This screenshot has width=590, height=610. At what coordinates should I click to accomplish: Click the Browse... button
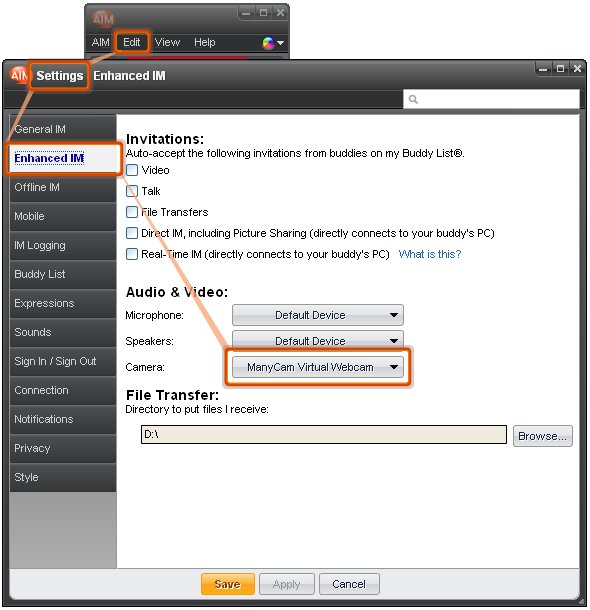[543, 436]
